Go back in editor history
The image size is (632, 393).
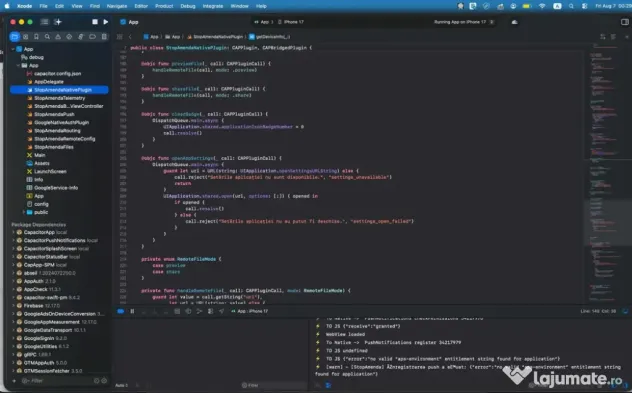point(130,37)
